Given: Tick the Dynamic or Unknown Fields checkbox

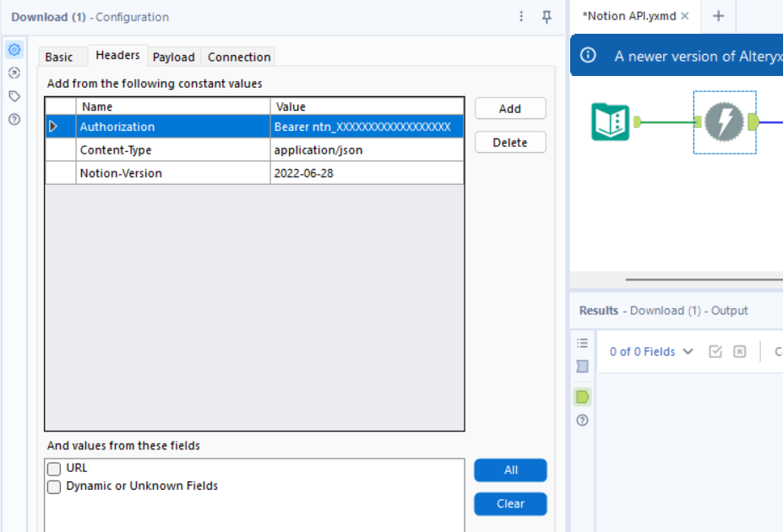Looking at the screenshot, I should coord(54,486).
